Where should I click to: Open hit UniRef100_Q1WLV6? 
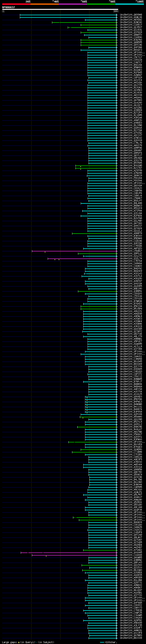131,17
